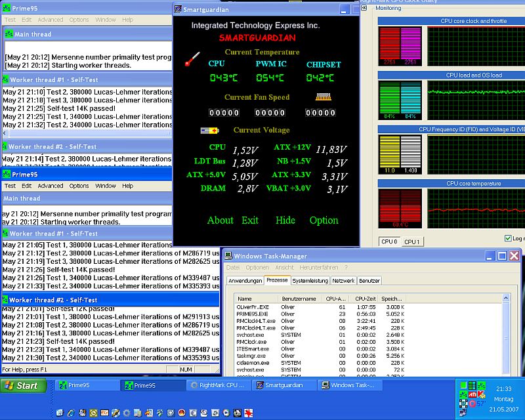Click Option in Smartguardian
This screenshot has height=420, width=525.
click(x=324, y=220)
